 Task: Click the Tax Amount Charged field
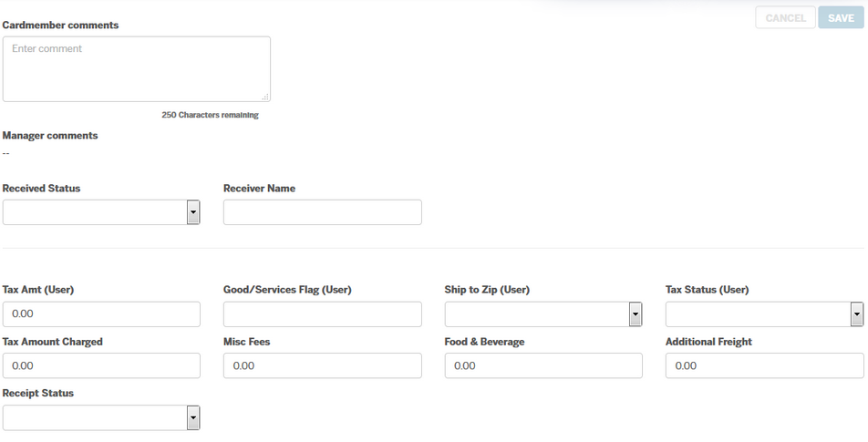101,365
